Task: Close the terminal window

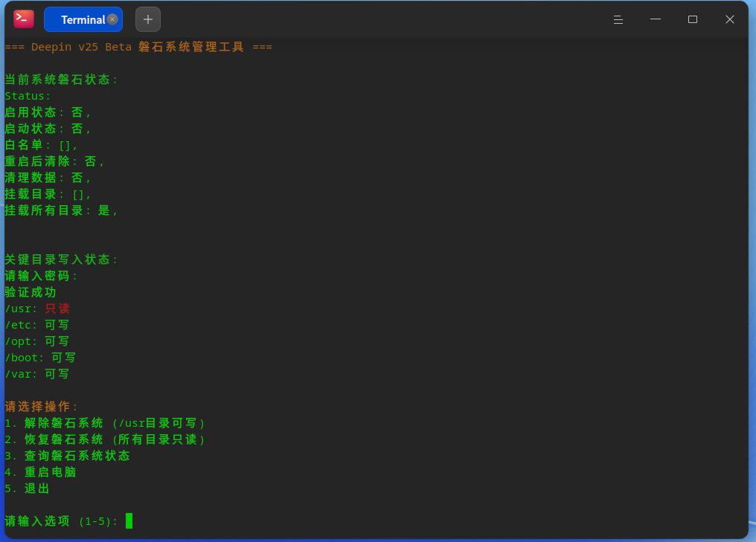Action: click(x=729, y=19)
